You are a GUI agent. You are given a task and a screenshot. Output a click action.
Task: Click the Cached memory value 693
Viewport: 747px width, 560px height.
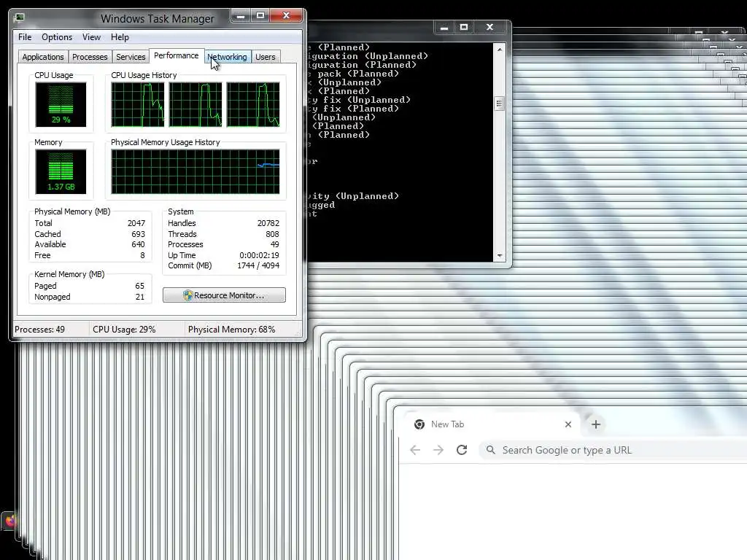click(x=138, y=234)
